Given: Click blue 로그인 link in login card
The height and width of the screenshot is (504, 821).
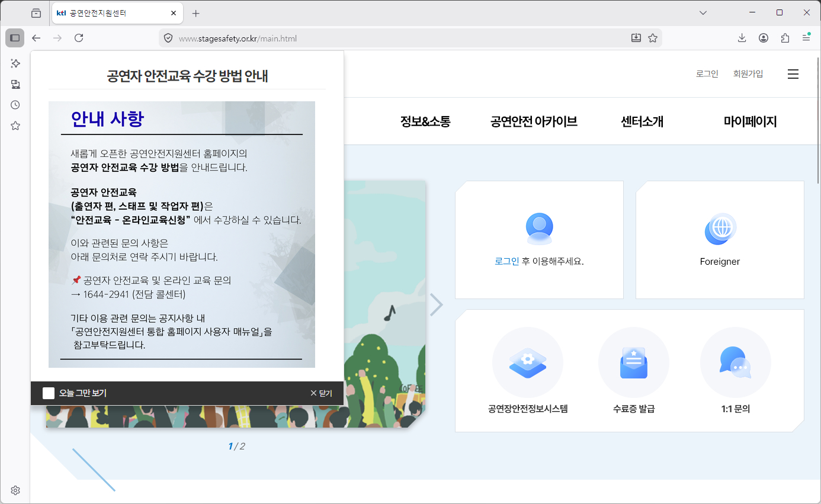Looking at the screenshot, I should (507, 261).
